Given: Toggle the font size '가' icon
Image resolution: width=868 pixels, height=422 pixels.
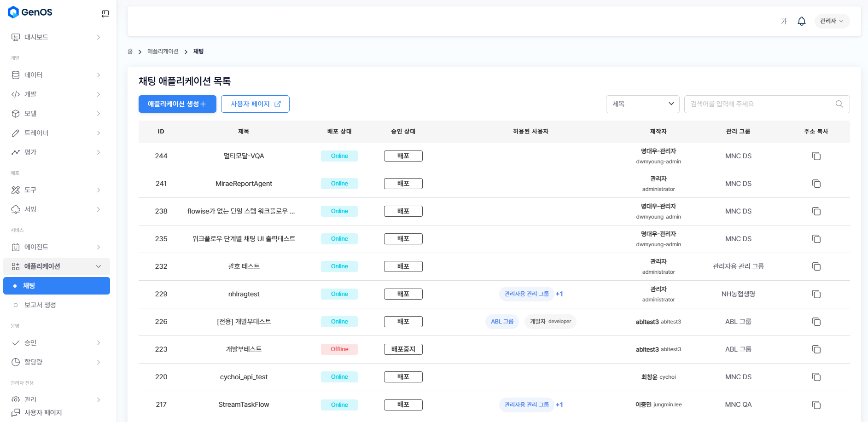Looking at the screenshot, I should [x=783, y=21].
